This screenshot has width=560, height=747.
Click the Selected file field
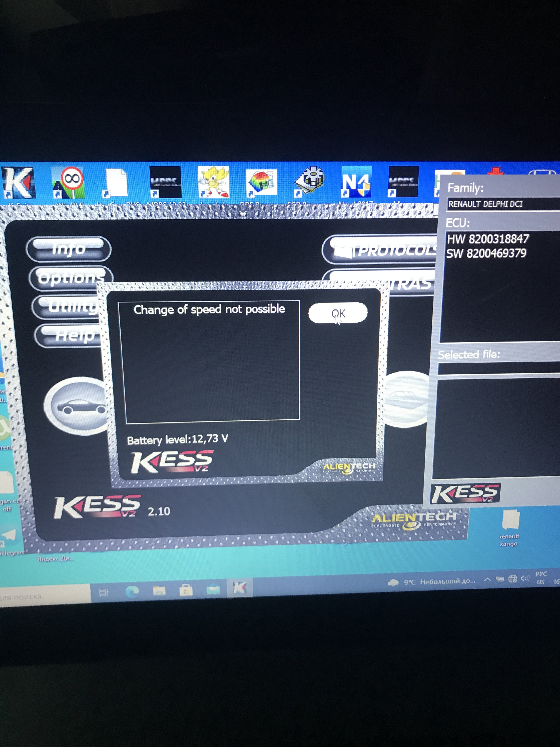(x=498, y=369)
